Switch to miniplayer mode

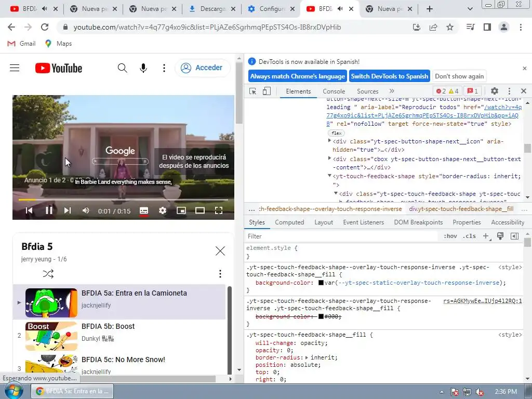tap(181, 211)
